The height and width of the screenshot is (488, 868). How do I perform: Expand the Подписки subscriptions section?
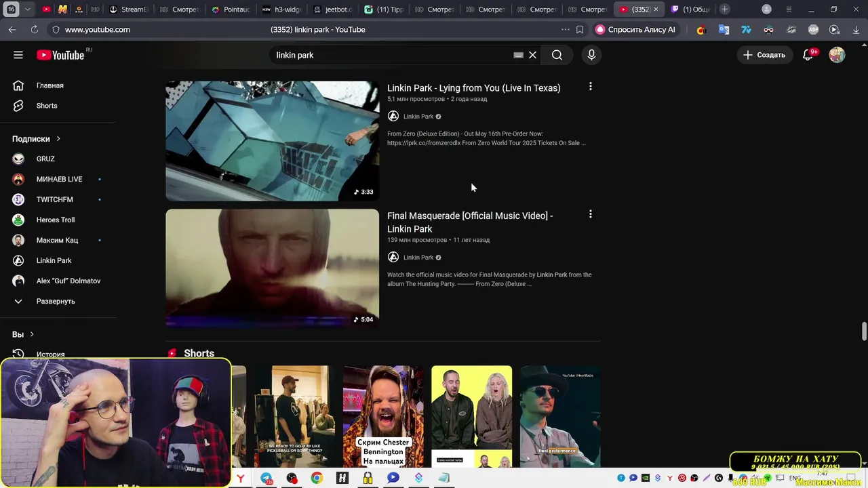click(37, 139)
